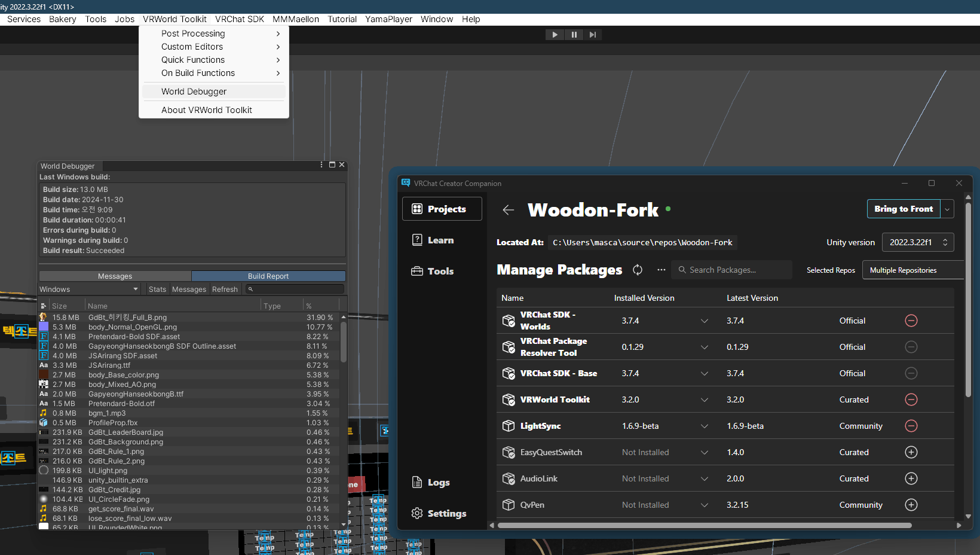Click the Unity Step frame button
Viewport: 980px width, 555px height.
click(592, 35)
